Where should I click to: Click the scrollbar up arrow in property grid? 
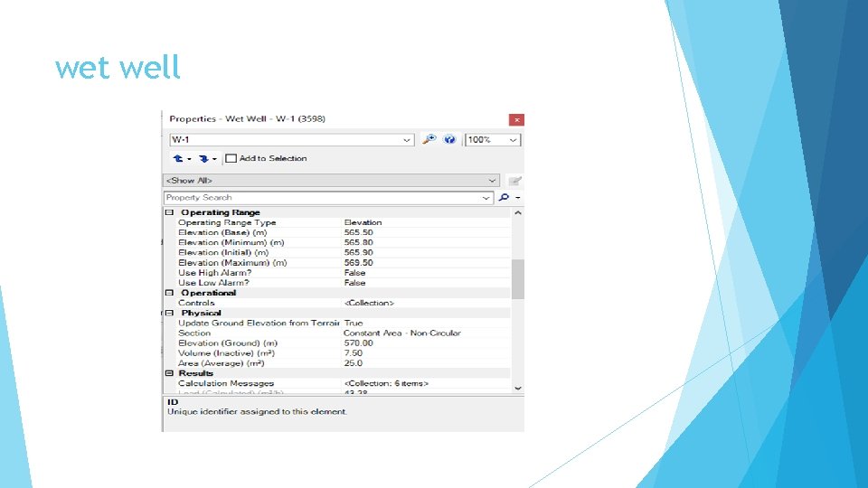pyautogui.click(x=518, y=213)
